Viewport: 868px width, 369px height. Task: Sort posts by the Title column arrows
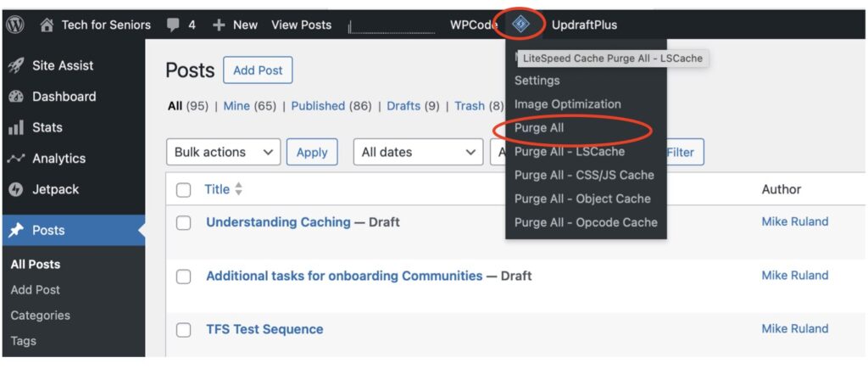238,190
